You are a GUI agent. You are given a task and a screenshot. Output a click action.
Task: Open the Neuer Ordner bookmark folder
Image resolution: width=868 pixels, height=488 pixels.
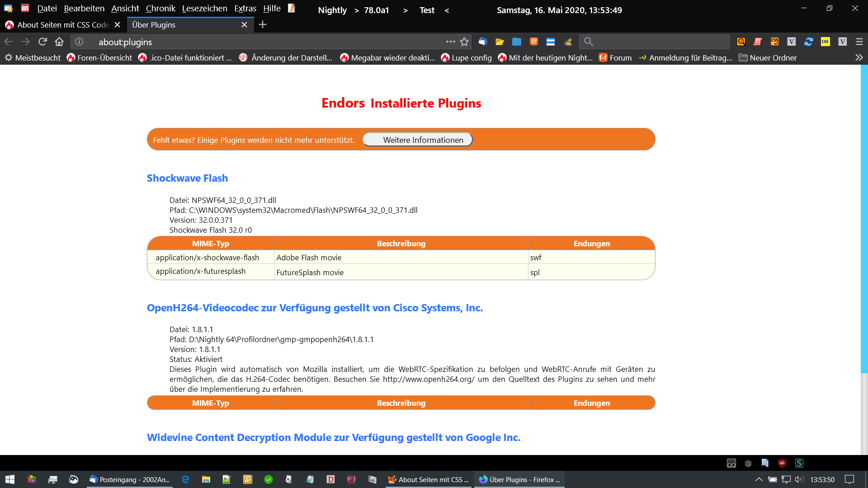point(768,58)
